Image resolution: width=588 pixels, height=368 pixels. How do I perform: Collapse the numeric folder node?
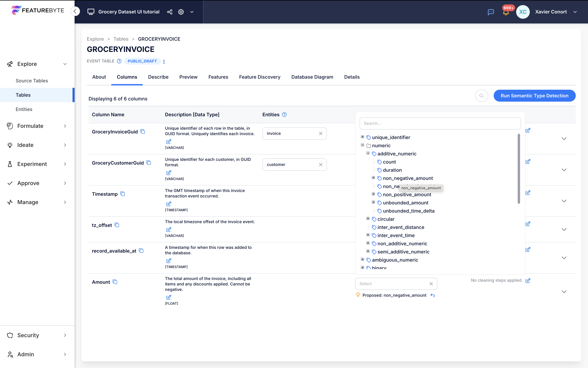coord(362,145)
